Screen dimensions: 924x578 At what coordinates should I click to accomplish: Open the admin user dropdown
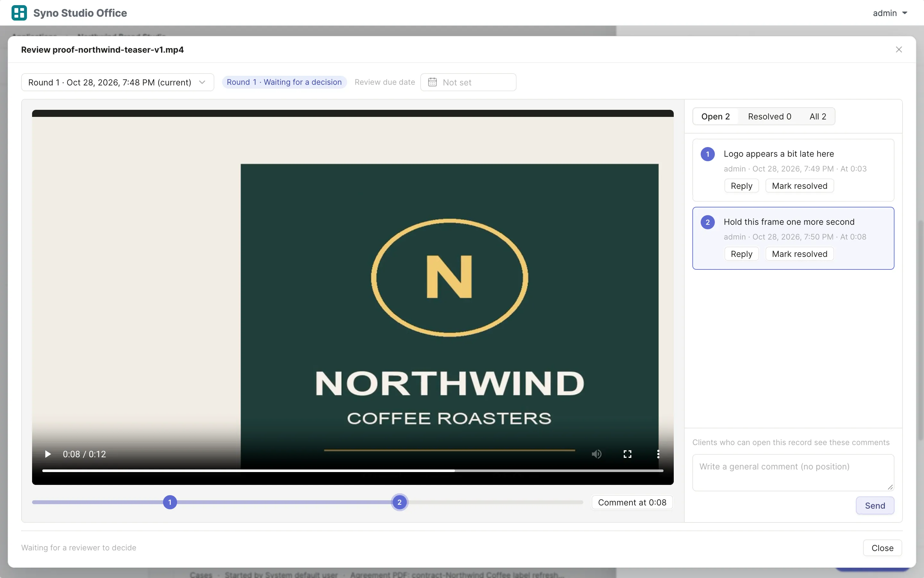pos(890,13)
